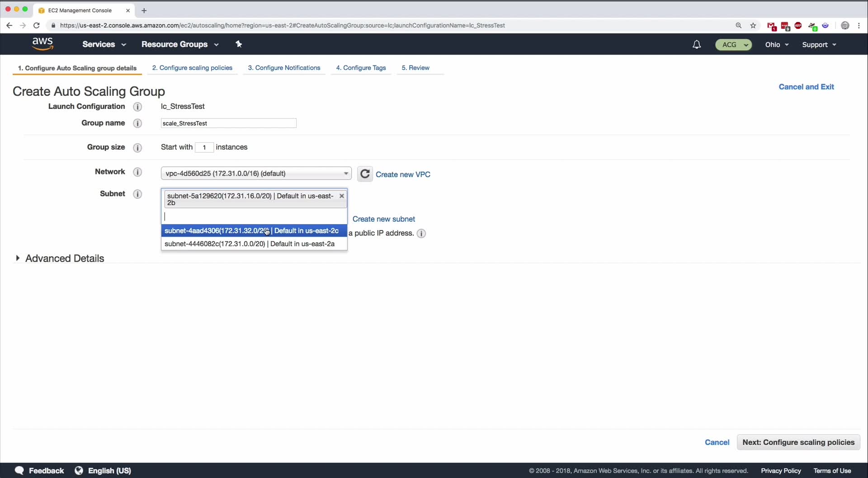
Task: Show info for Launch Configuration
Action: [x=138, y=107]
